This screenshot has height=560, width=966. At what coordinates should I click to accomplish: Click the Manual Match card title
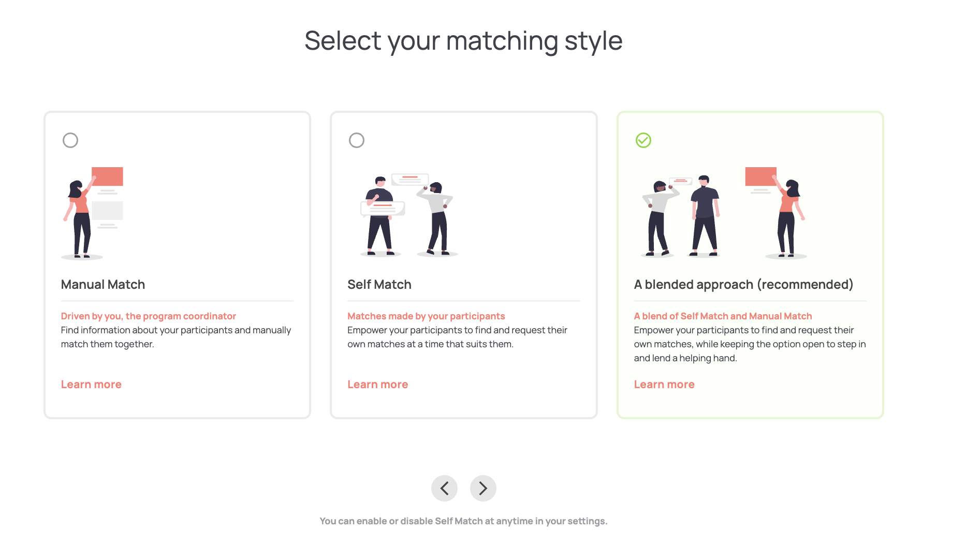point(103,285)
